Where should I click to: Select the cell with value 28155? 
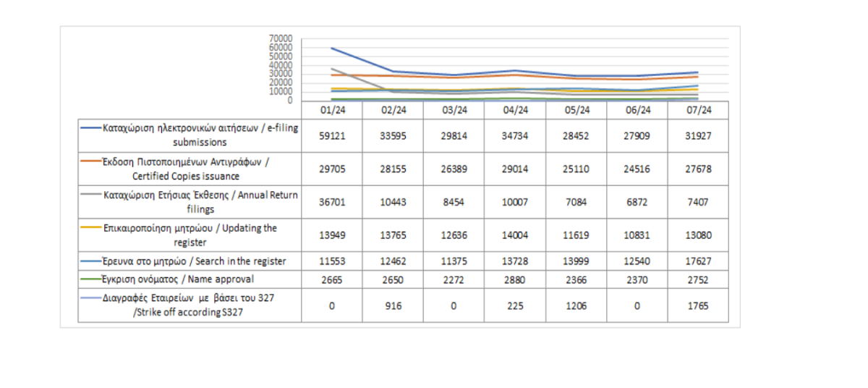(x=393, y=169)
